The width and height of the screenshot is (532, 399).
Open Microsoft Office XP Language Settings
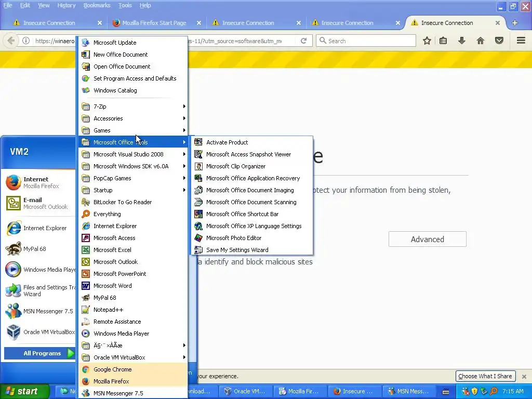[252, 226]
